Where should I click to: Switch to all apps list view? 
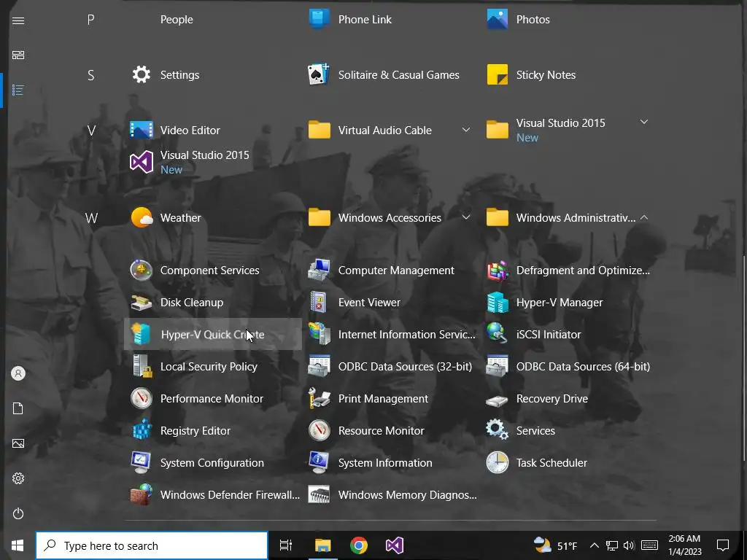tap(18, 90)
